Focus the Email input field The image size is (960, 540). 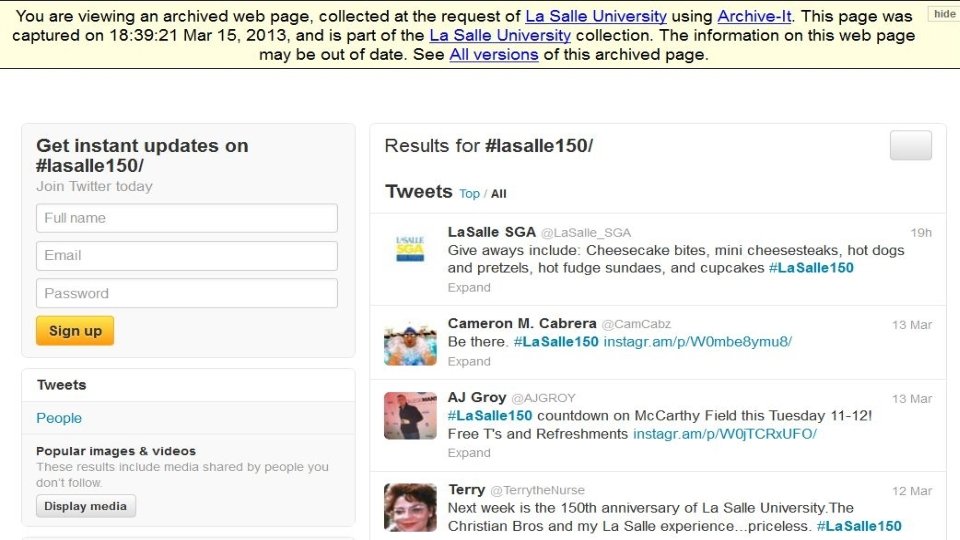[187, 255]
